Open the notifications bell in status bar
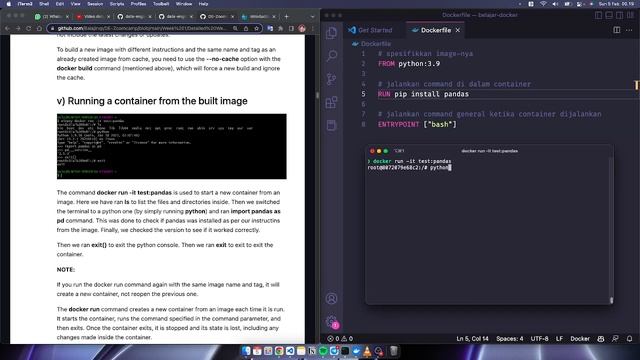The image size is (640, 360). coord(629,339)
